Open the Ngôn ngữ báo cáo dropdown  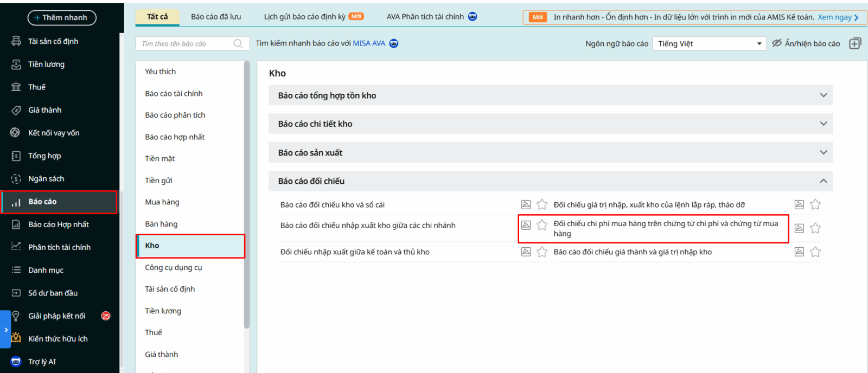709,43
